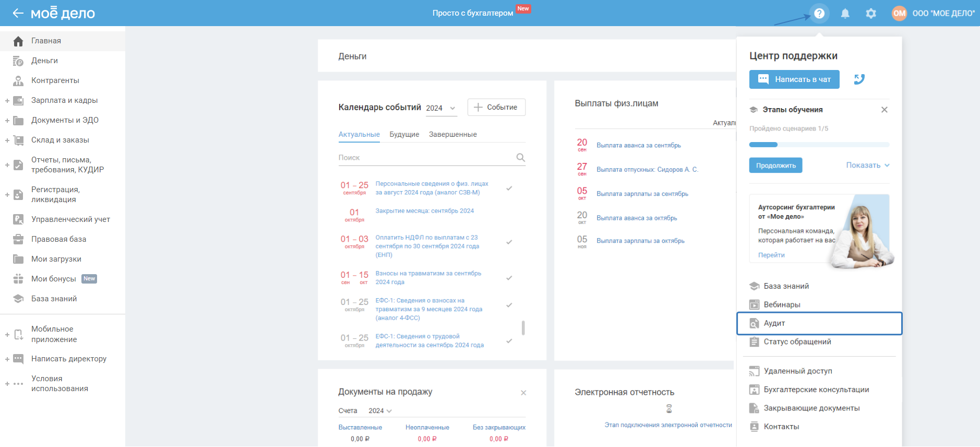Mark Взносы на травматизм event as done

pos(509,278)
